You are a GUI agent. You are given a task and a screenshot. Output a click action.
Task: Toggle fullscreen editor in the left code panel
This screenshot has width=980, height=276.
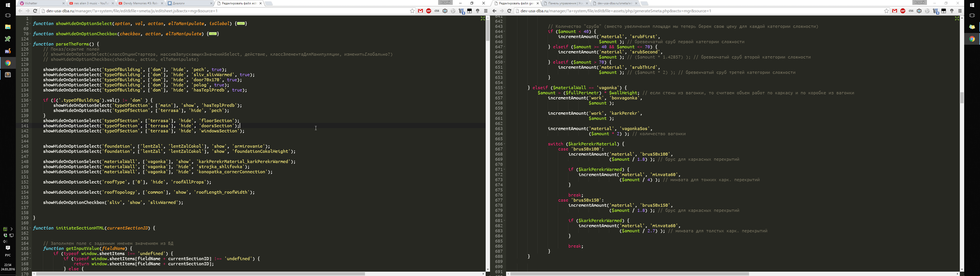coord(482,18)
